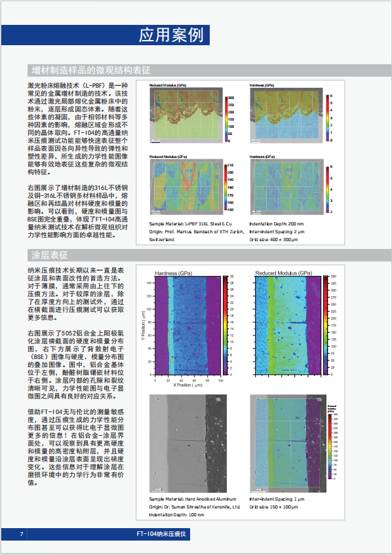Click the 应用案例 blue title banner
Image resolution: width=392 pixels, height=555 pixels.
click(x=106, y=35)
